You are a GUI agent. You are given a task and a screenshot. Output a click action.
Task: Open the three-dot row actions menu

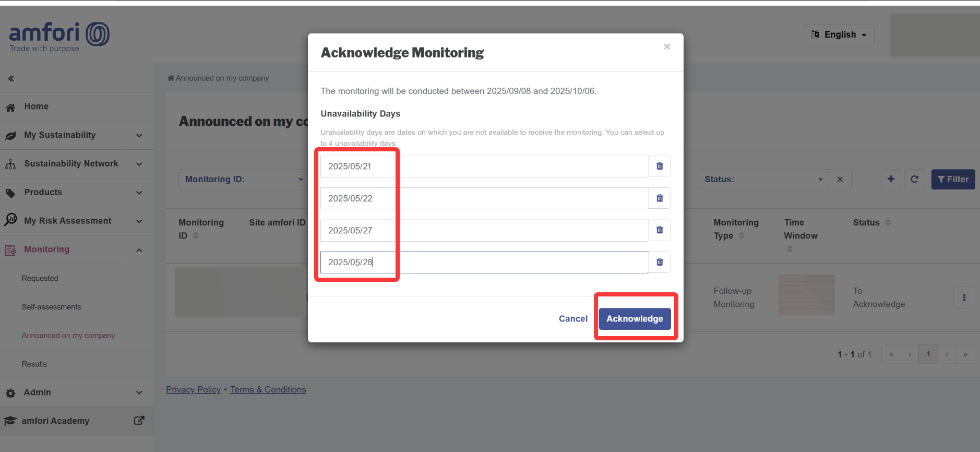click(964, 298)
